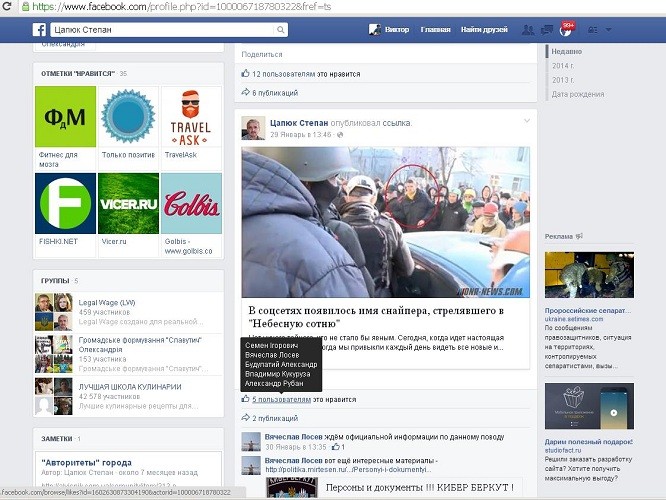Open the account menu dropdown arrow
Viewport: 666px width, 500px height.
tap(609, 31)
